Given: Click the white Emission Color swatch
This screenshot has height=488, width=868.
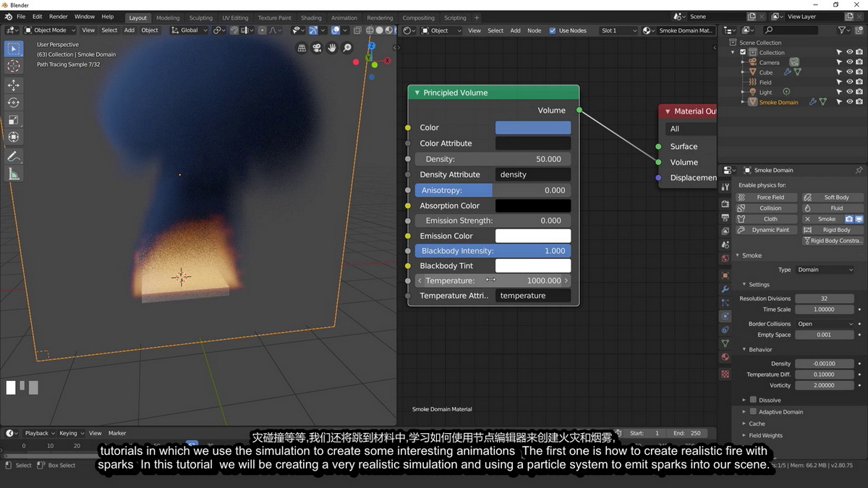Looking at the screenshot, I should [x=533, y=236].
